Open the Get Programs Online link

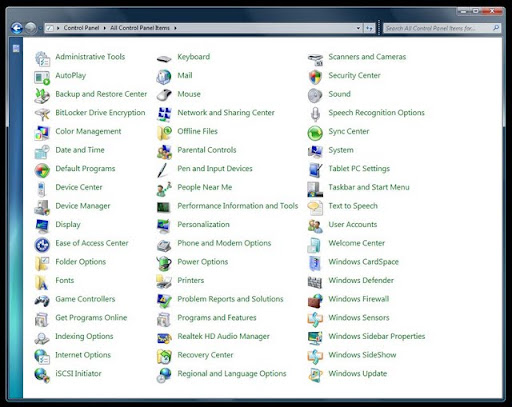coord(91,318)
